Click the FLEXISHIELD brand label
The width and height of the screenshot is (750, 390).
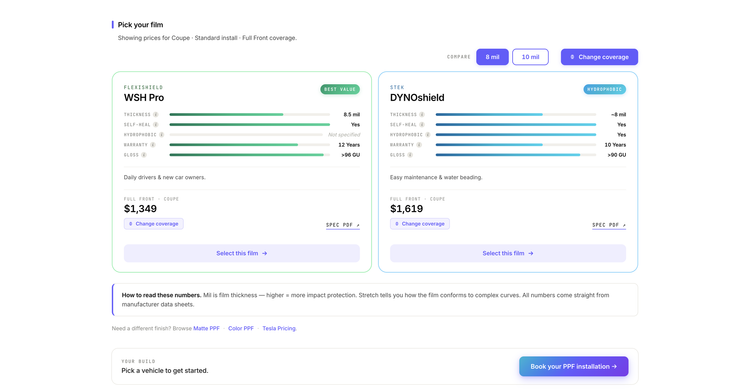(x=143, y=87)
